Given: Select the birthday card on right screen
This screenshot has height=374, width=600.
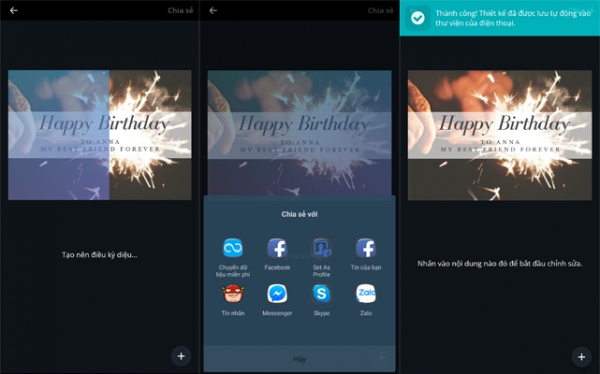Looking at the screenshot, I should [500, 135].
